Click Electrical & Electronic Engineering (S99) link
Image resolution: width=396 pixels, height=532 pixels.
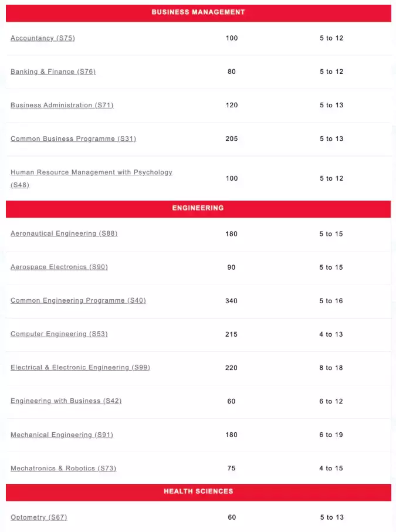80,367
